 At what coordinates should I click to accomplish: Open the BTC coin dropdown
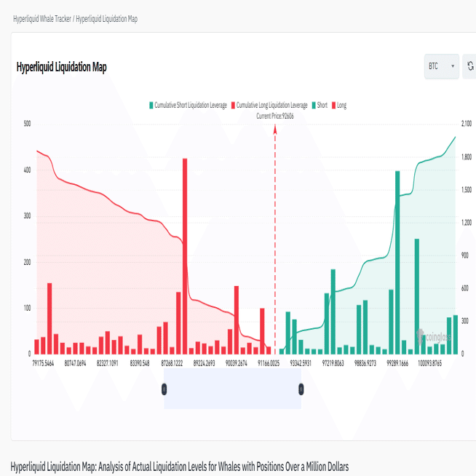coord(442,66)
